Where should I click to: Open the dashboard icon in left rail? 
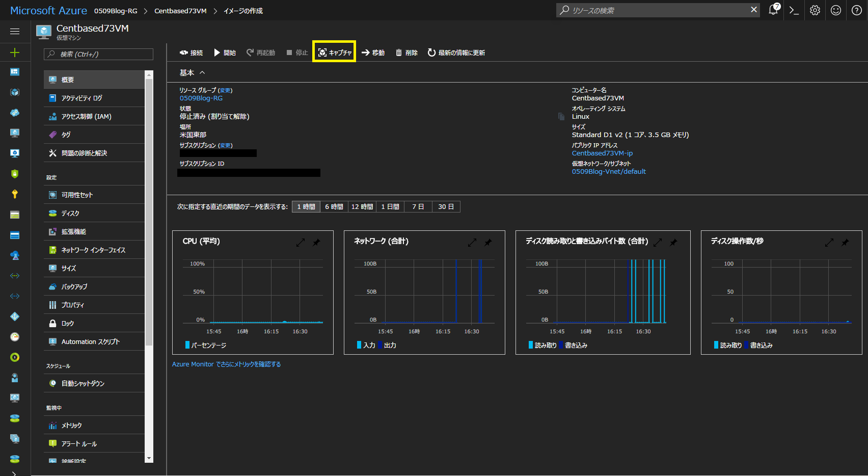(15, 72)
